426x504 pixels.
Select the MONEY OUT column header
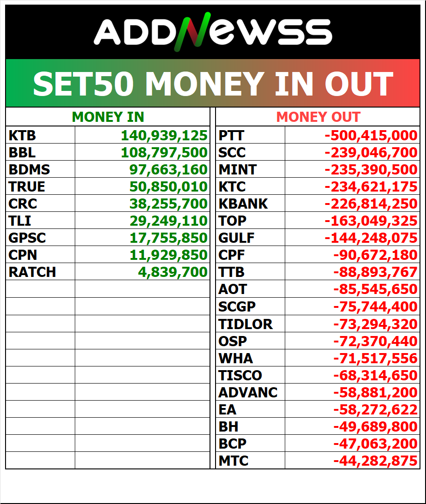coord(318,117)
